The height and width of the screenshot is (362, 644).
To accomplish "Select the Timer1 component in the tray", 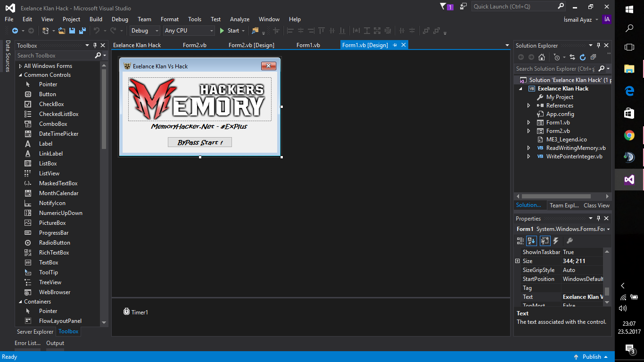I will coord(136,312).
